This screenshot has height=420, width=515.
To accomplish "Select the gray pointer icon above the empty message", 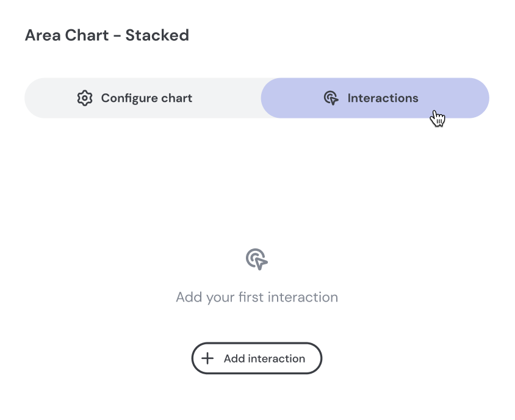I will pos(257,259).
